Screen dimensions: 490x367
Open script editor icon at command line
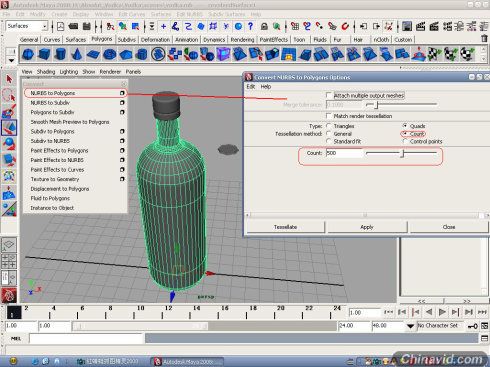pyautogui.click(x=485, y=338)
